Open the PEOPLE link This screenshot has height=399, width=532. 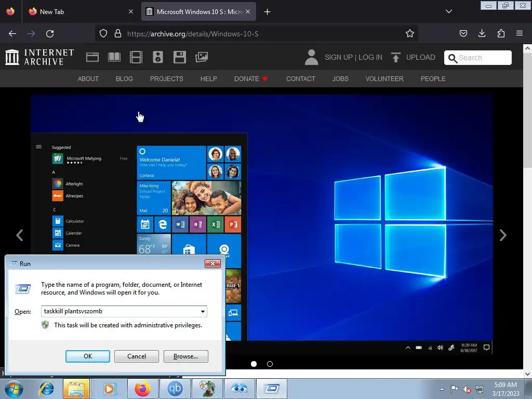click(433, 79)
